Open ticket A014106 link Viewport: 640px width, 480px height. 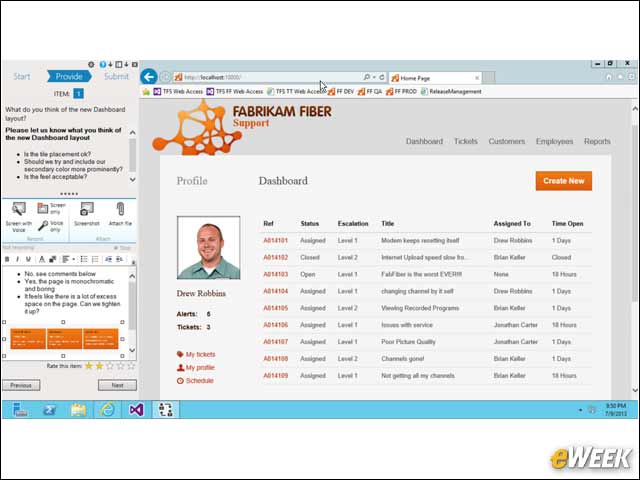[x=276, y=325]
